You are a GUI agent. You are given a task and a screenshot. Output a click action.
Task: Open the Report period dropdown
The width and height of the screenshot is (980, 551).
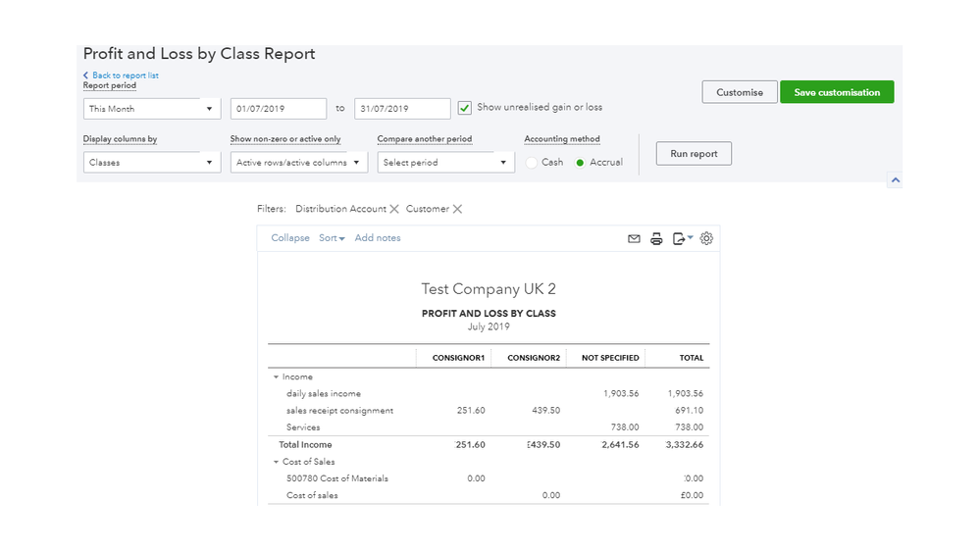pos(152,109)
